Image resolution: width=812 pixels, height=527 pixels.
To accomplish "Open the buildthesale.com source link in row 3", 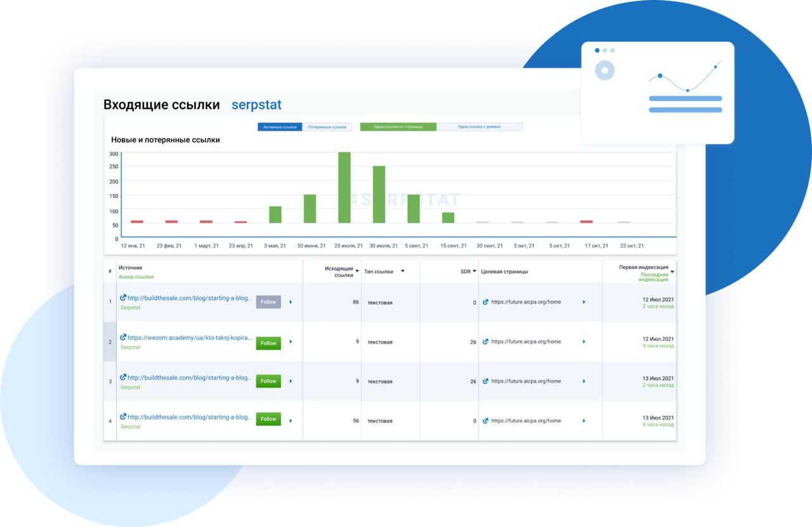I will (190, 377).
